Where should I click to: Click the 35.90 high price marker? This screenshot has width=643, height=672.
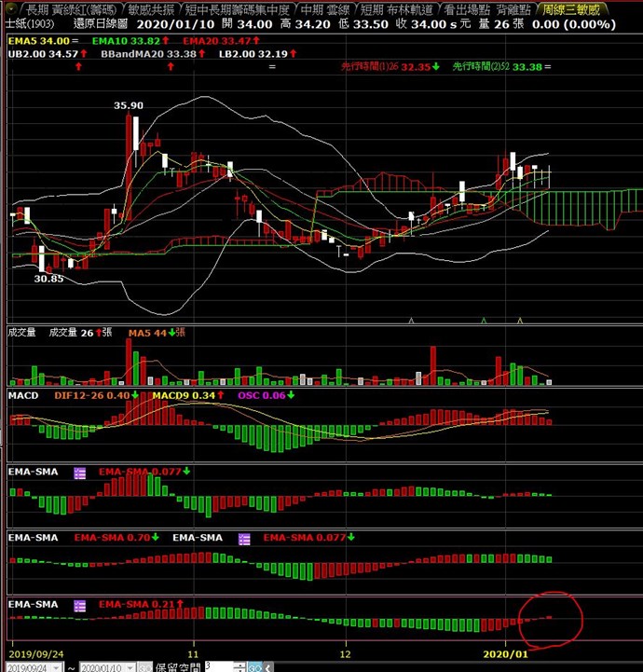129,105
